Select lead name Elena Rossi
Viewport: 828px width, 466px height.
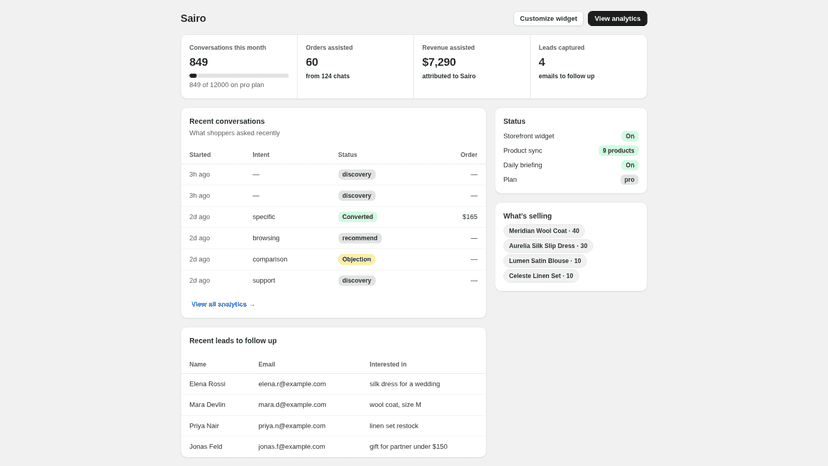coord(207,384)
